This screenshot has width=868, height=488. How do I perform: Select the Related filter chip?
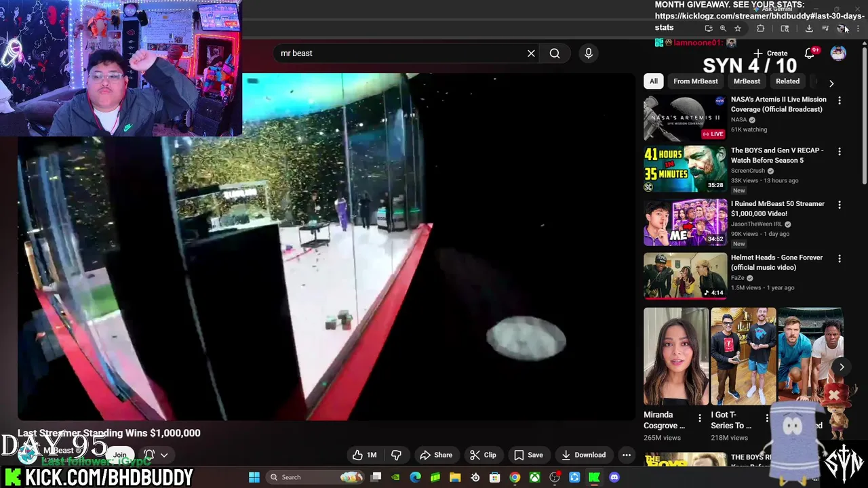pos(787,81)
